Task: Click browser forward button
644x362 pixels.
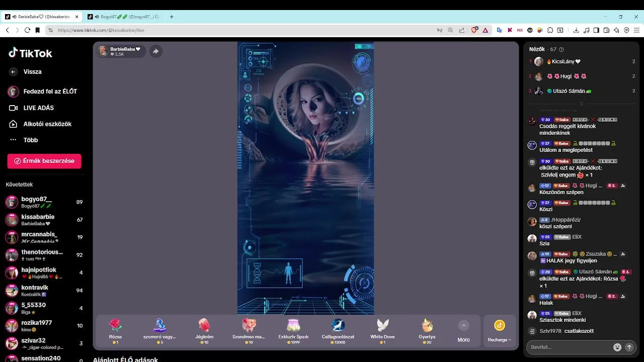Action: coord(17,30)
